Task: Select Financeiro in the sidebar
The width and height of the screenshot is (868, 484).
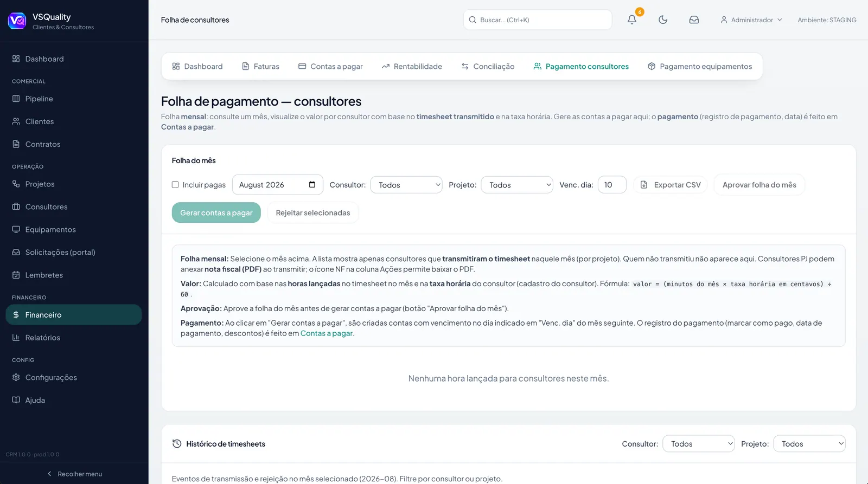Action: click(74, 315)
